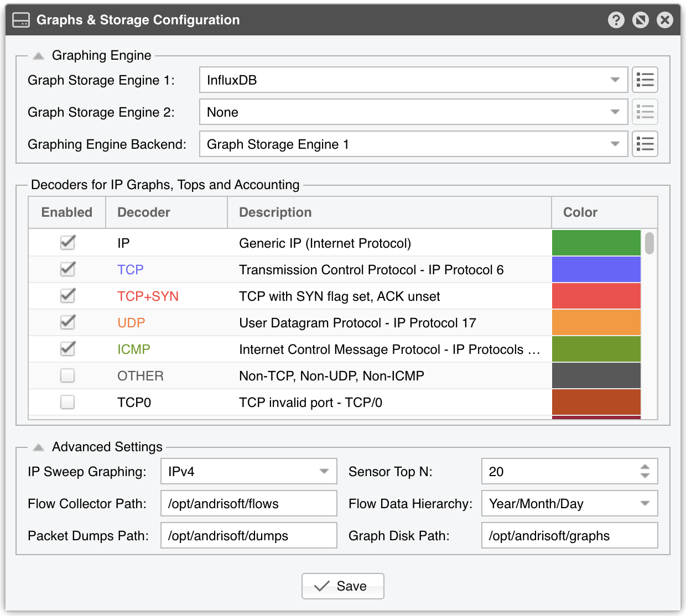Click the Save button
Image resolution: width=686 pixels, height=616 pixels.
(x=343, y=586)
